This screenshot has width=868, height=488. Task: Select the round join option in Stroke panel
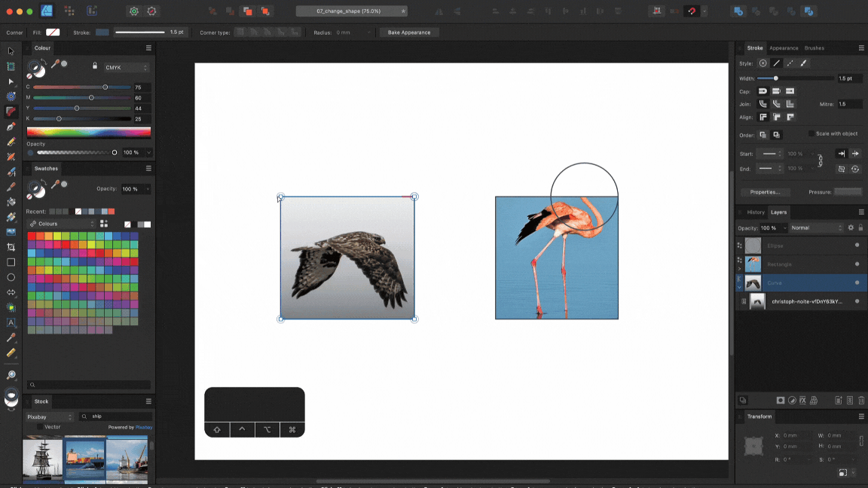(763, 104)
